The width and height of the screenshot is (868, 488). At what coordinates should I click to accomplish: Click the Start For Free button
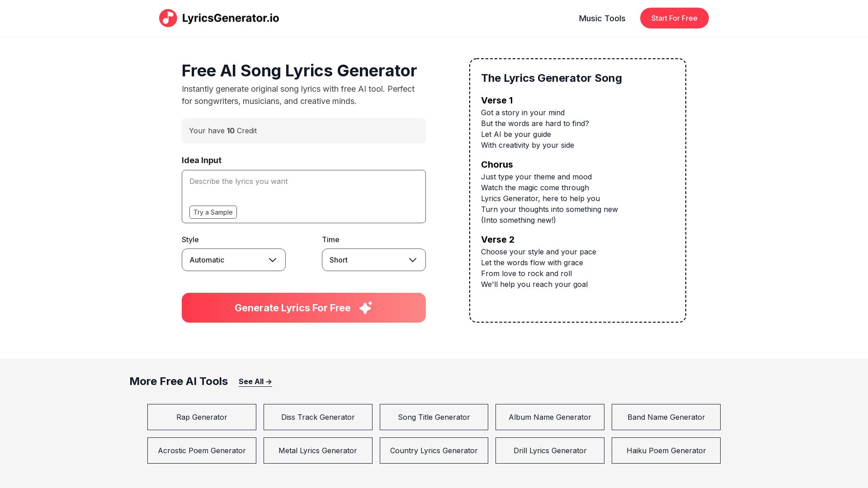click(674, 18)
